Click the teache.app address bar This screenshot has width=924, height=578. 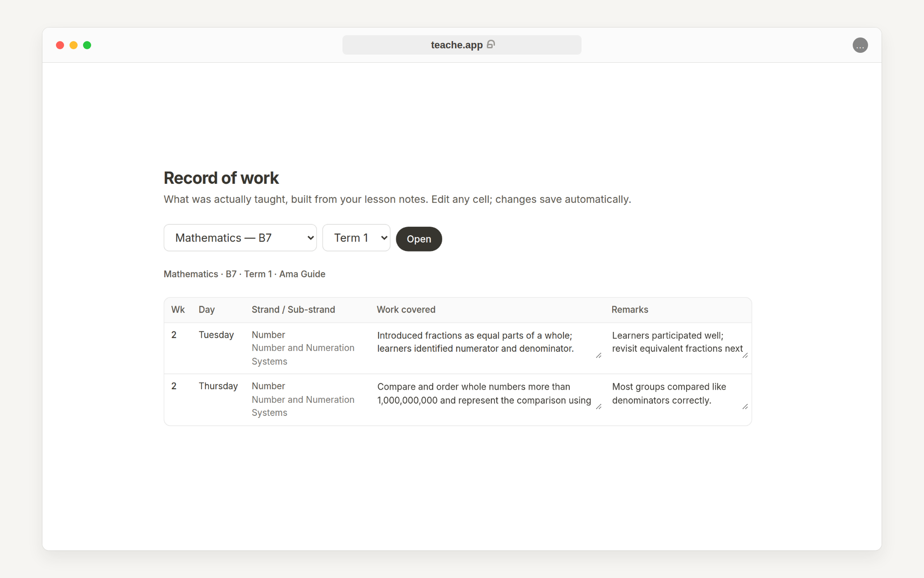(462, 45)
